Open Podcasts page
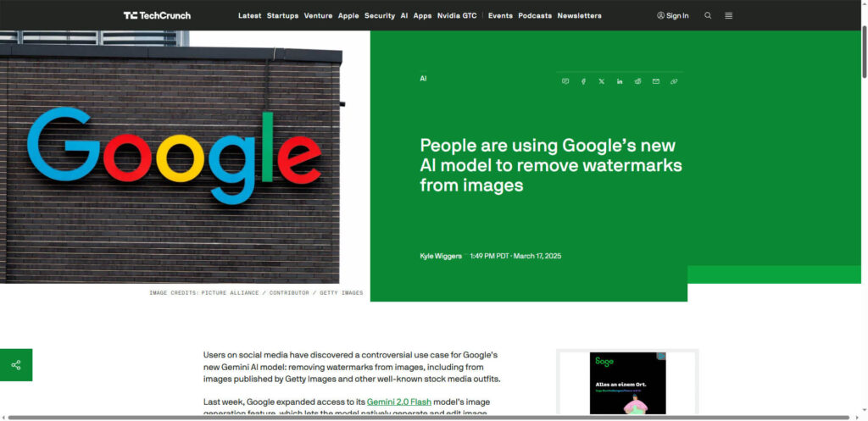 click(535, 15)
